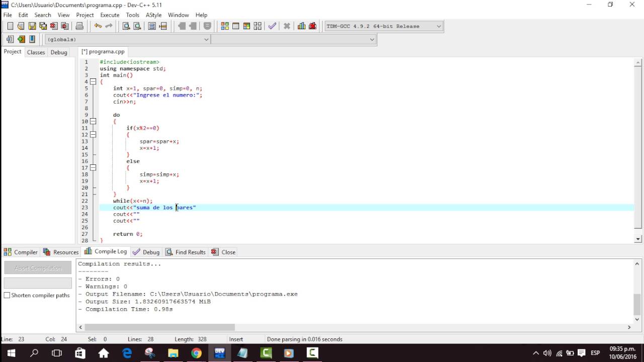The height and width of the screenshot is (362, 644).
Task: Undo the last edit with the toolbar arrow
Action: [x=98, y=26]
